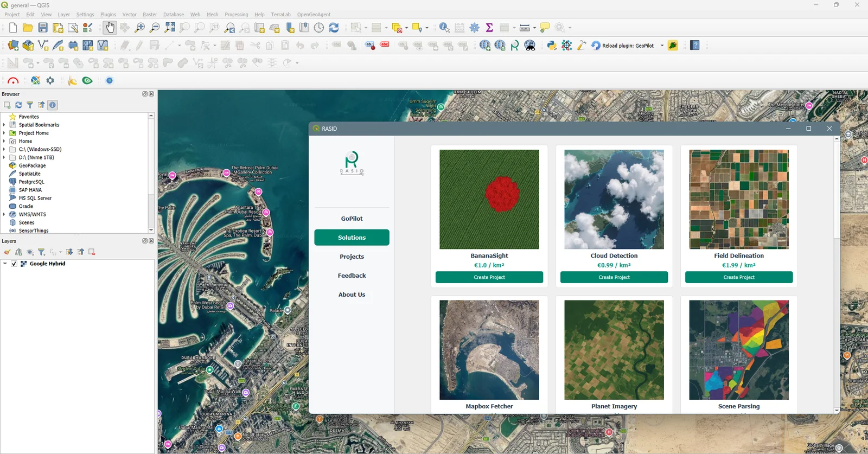The image size is (868, 454).
Task: Open the plugin help question-mark icon
Action: [x=695, y=46]
